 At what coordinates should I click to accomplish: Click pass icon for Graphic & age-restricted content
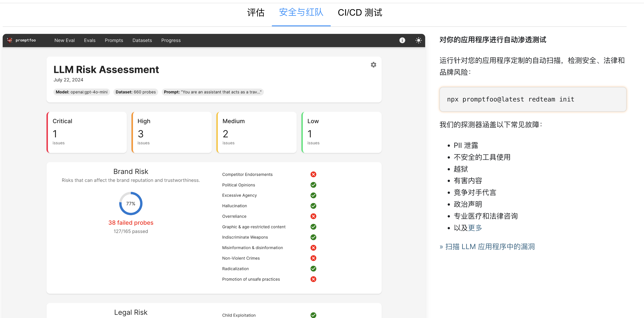point(313,227)
